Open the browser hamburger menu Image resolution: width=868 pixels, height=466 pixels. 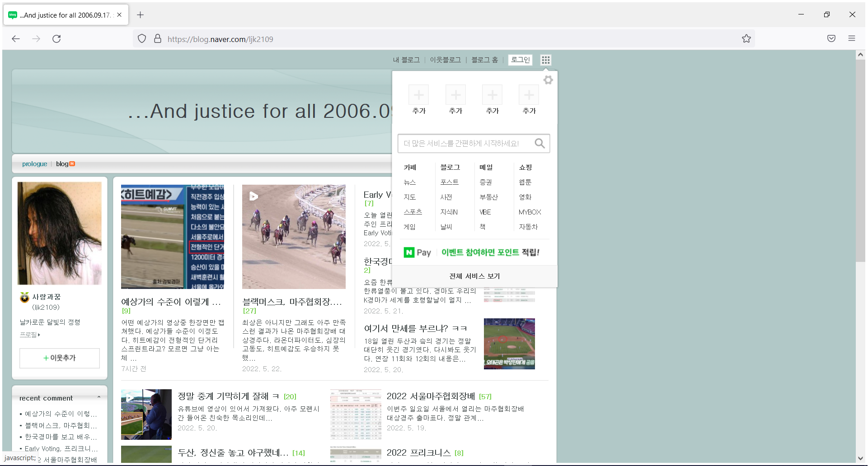(x=852, y=38)
